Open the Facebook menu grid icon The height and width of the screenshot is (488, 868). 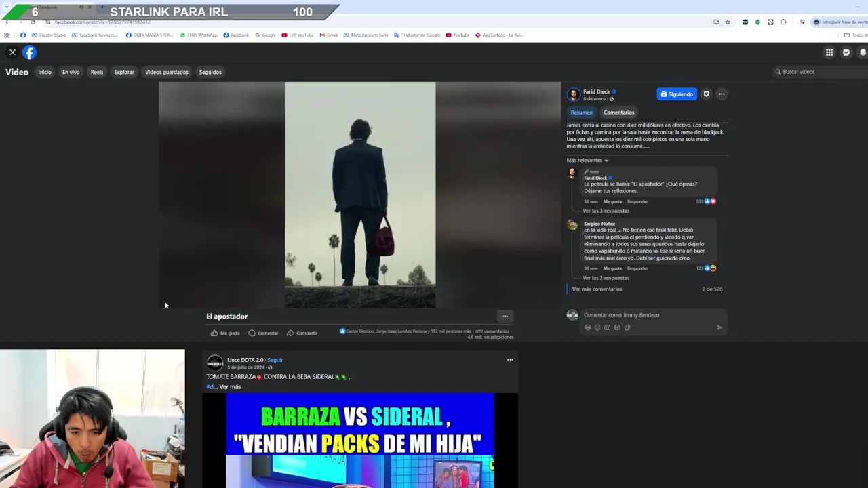coord(829,52)
